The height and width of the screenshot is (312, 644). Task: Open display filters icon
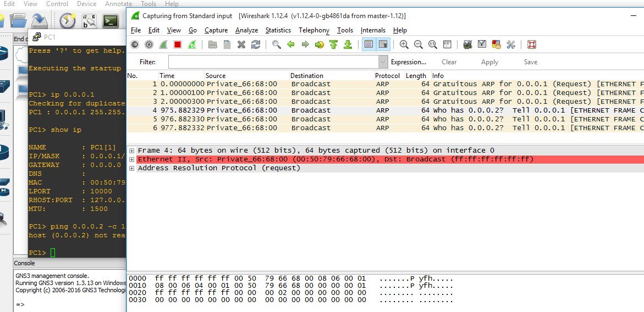click(482, 44)
